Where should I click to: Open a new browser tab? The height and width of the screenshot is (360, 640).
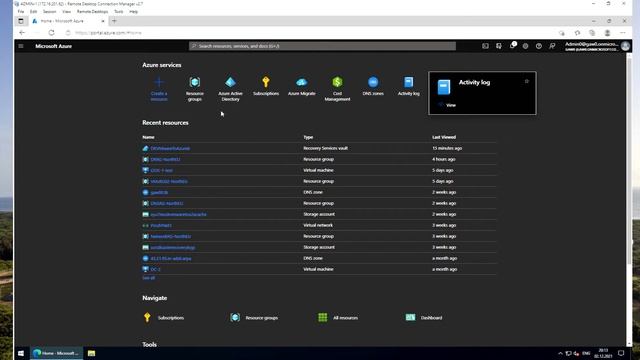pos(114,21)
